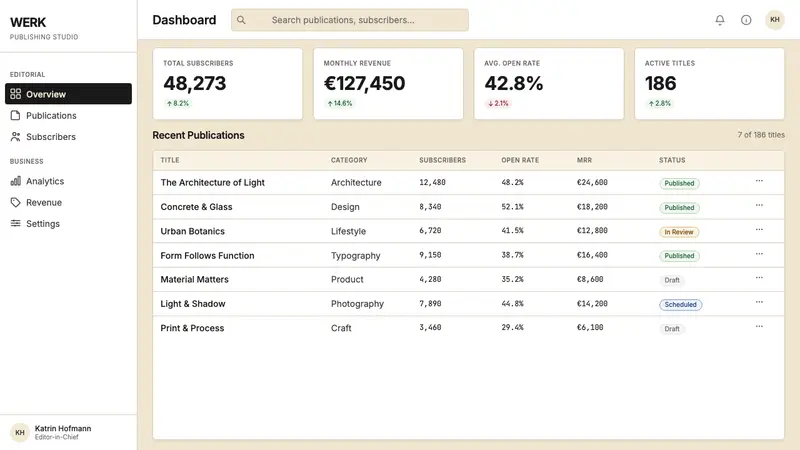This screenshot has width=800, height=450.
Task: Click the Settings sliders icon
Action: 16,223
